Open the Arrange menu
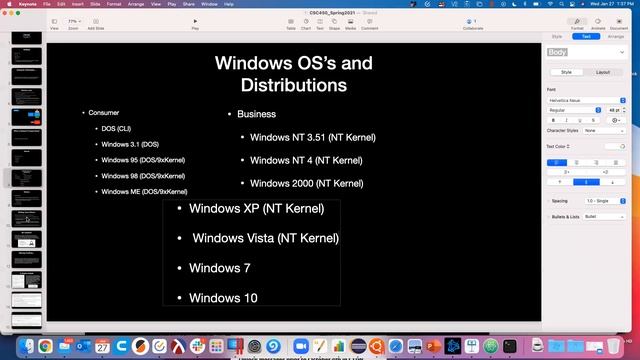 coord(136,4)
